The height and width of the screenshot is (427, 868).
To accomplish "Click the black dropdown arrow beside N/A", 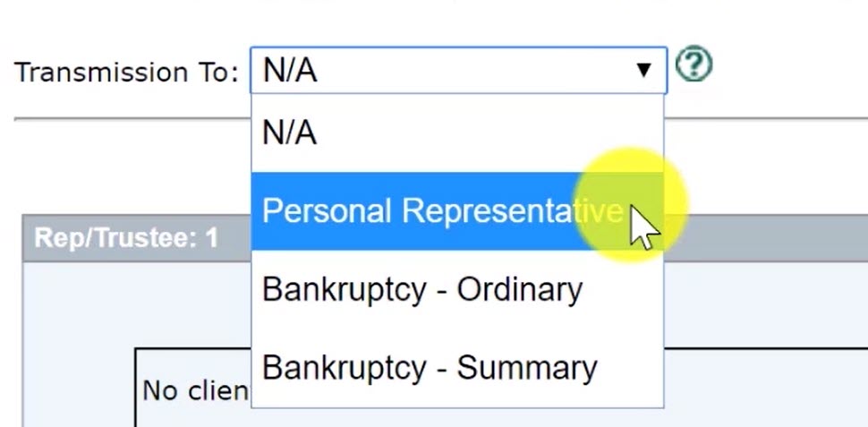I will tap(643, 70).
